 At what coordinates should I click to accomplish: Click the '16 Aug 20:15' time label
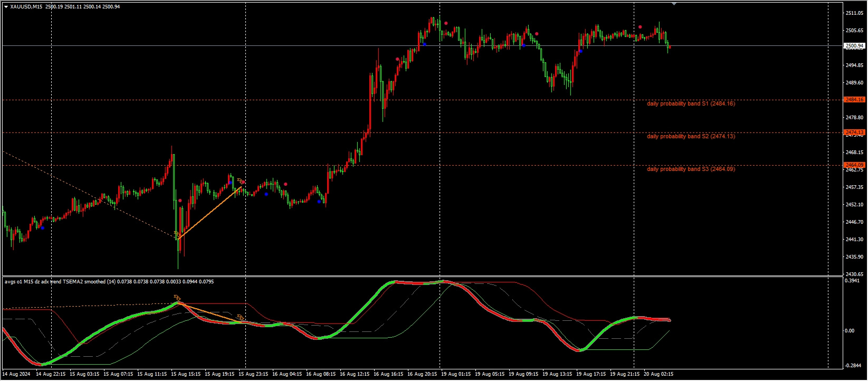click(422, 375)
